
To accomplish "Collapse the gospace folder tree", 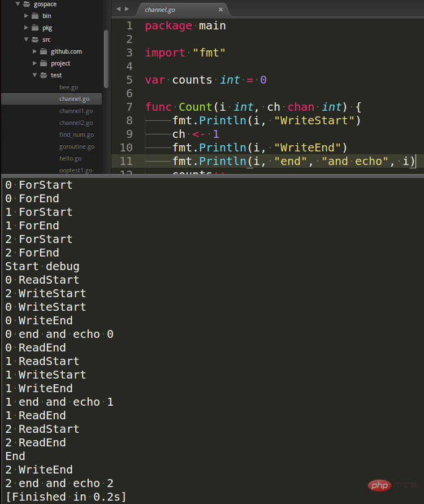I will click(18, 4).
